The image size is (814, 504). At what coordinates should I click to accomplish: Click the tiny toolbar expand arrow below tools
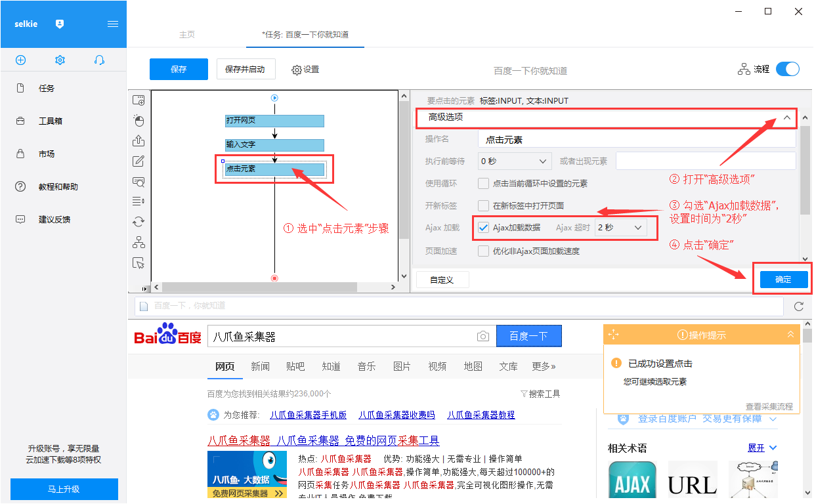(x=146, y=289)
